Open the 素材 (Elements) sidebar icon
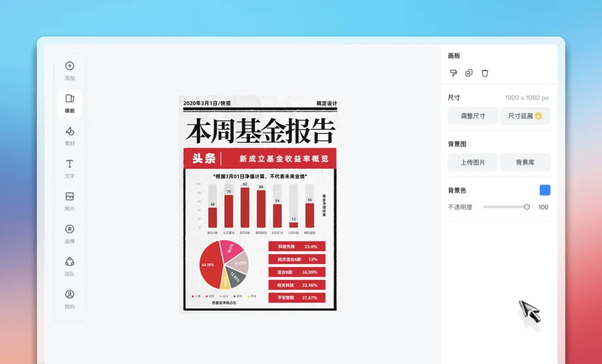Image resolution: width=602 pixels, height=364 pixels. click(x=70, y=131)
